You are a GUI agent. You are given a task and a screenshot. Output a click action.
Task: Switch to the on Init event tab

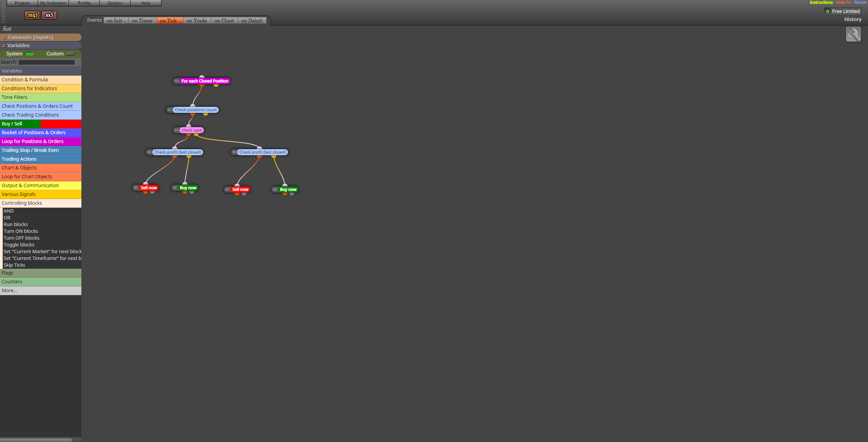(x=116, y=21)
